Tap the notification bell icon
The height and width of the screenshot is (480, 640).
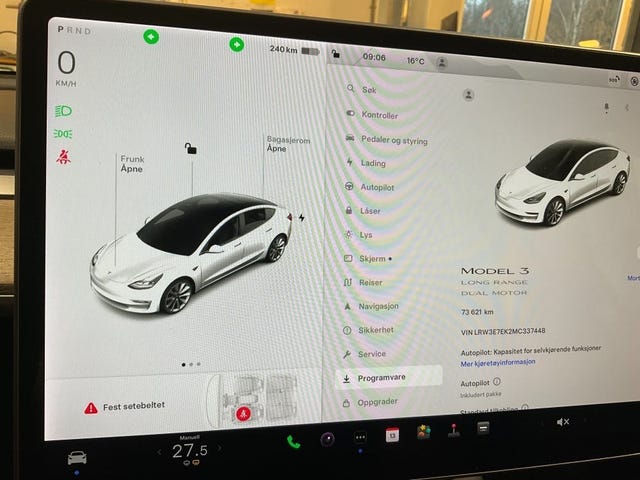(607, 108)
